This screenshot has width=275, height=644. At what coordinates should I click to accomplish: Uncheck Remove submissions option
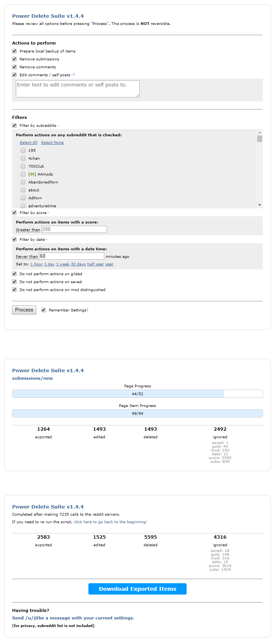click(x=14, y=59)
